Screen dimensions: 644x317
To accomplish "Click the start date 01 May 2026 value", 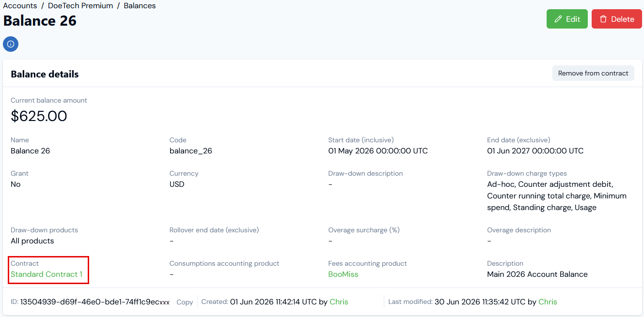I will tap(378, 151).
